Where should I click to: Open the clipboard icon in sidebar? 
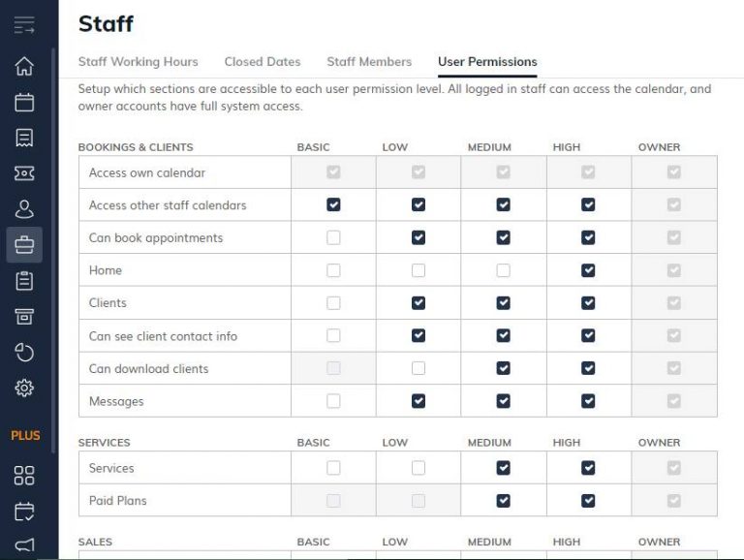pos(24,281)
